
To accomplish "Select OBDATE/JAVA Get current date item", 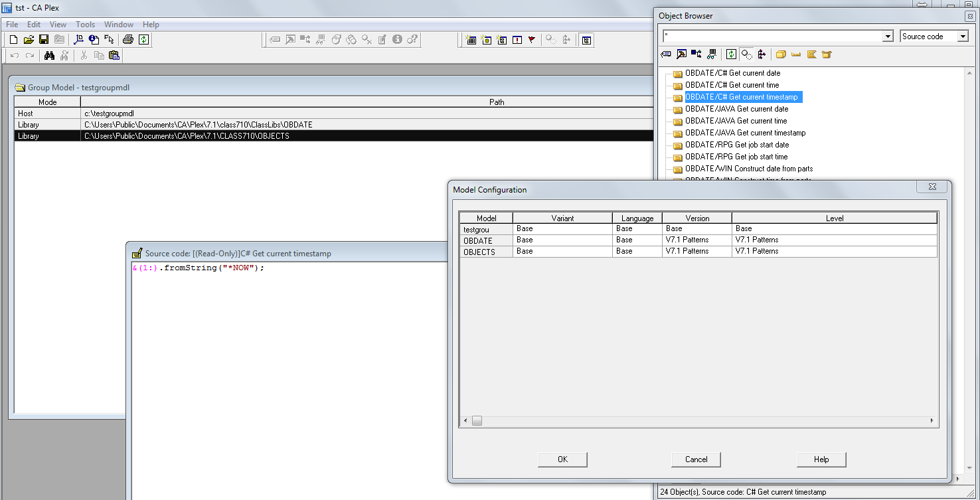I will (x=737, y=109).
